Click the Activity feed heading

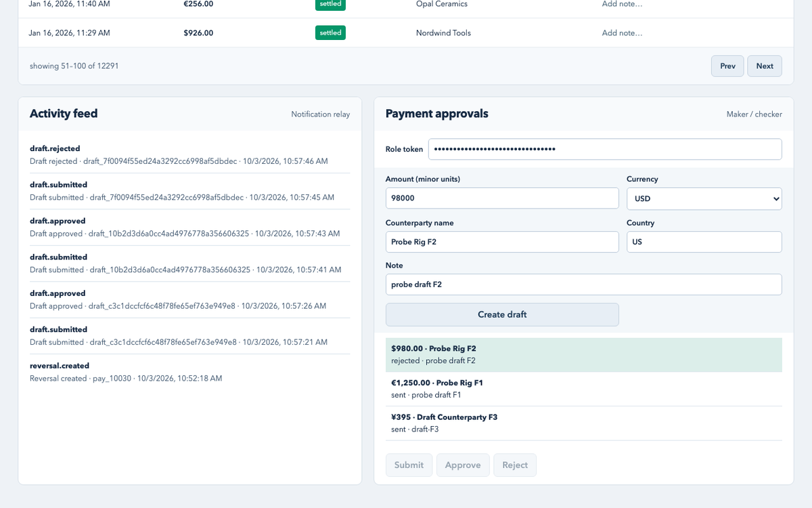pyautogui.click(x=64, y=114)
